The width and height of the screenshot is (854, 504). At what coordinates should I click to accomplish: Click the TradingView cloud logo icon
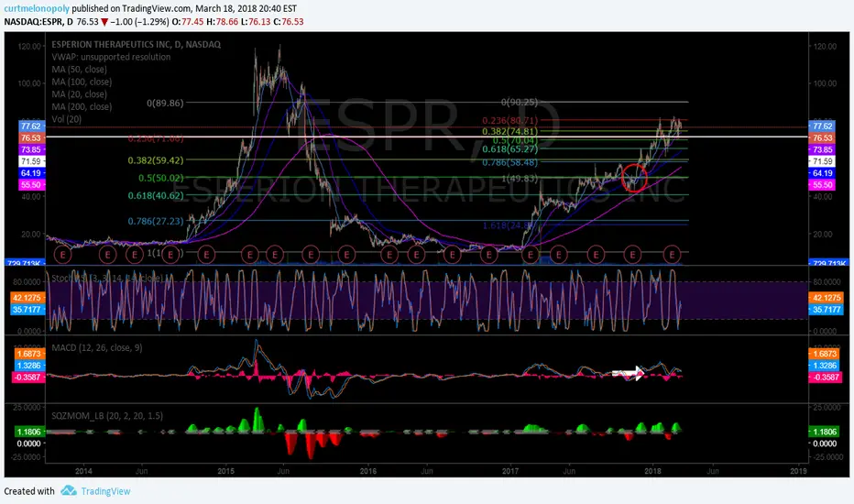click(x=69, y=490)
